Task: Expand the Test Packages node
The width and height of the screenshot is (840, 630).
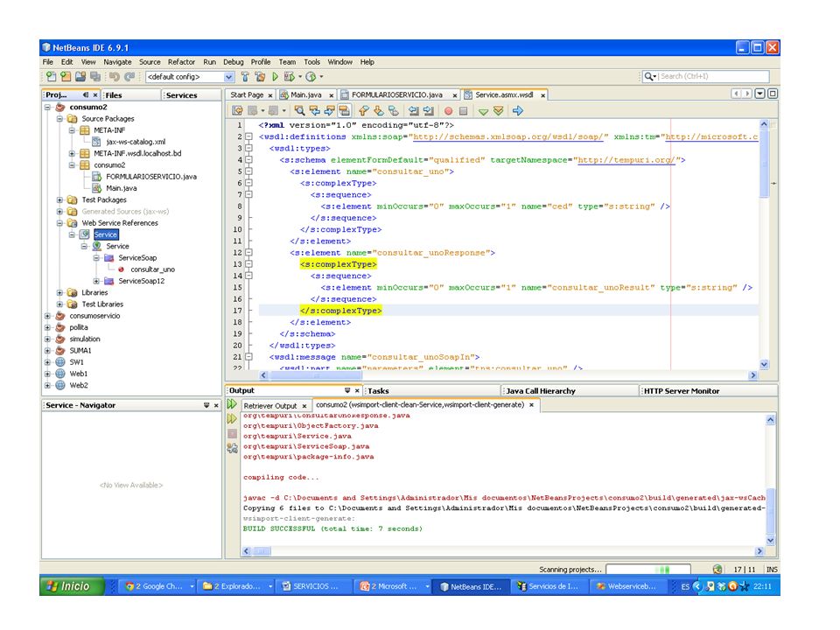Action: [60, 199]
